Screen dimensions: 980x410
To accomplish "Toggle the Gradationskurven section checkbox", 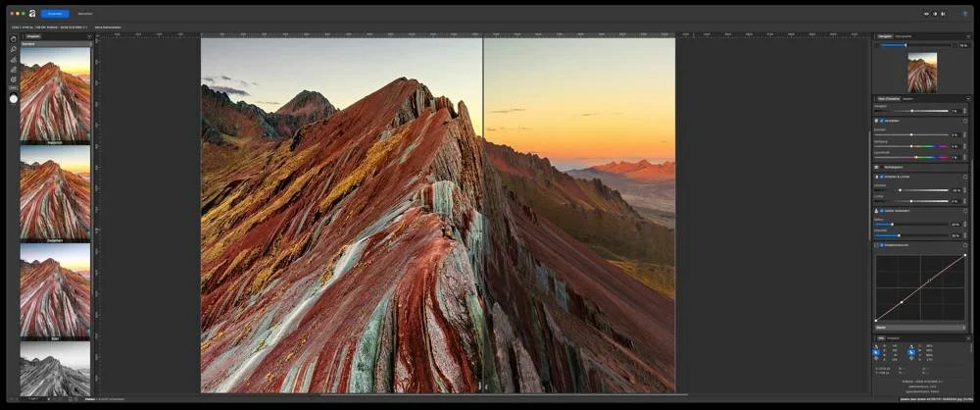I will coord(881,245).
